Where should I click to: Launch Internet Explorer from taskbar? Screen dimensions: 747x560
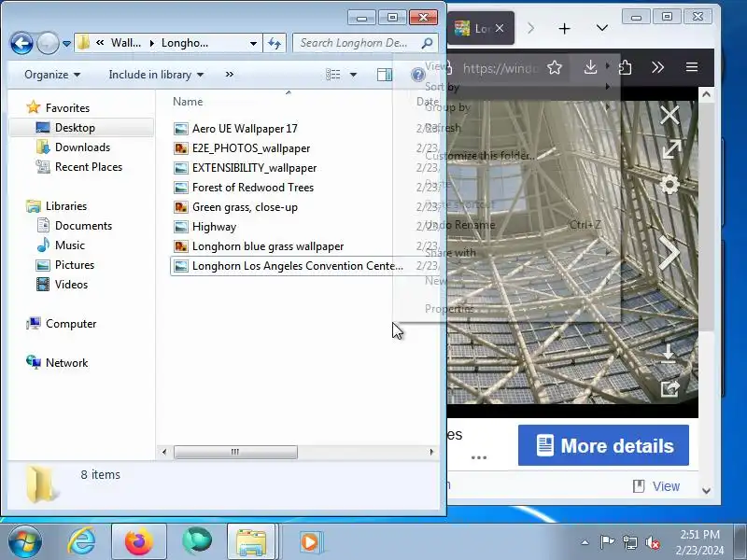pos(81,541)
